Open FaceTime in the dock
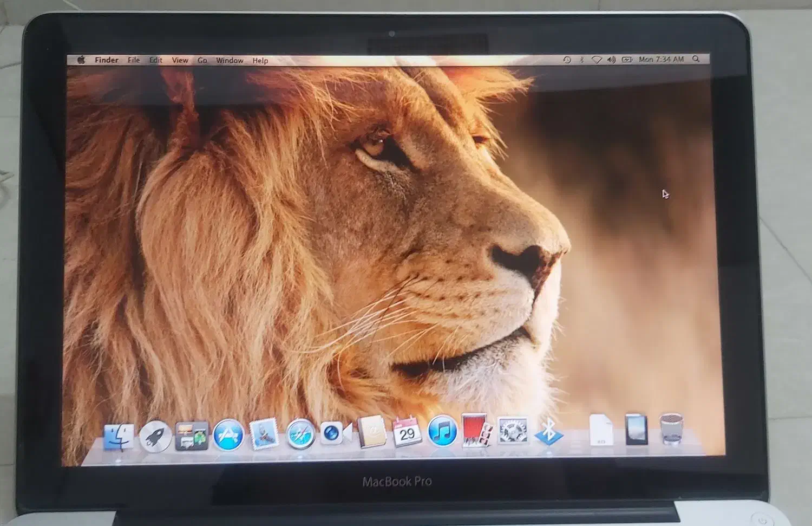This screenshot has height=526, width=812. [336, 434]
